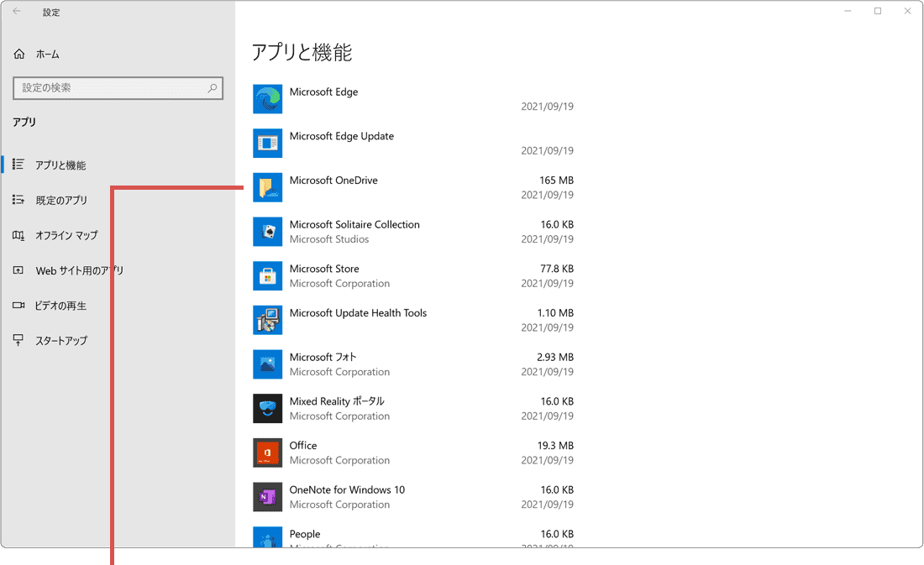Click the 2.93 MB size value

point(555,357)
